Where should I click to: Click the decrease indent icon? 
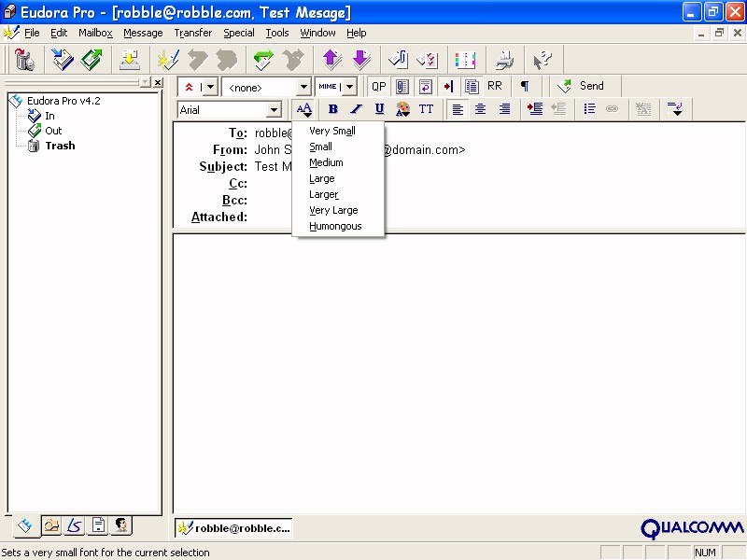pyautogui.click(x=558, y=109)
